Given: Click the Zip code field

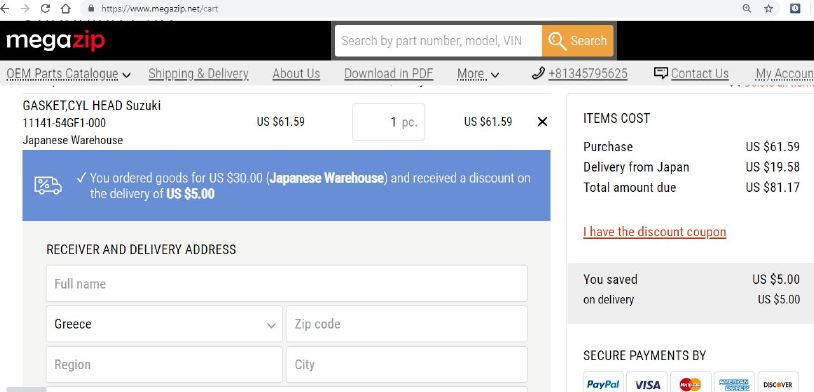Looking at the screenshot, I should (406, 324).
